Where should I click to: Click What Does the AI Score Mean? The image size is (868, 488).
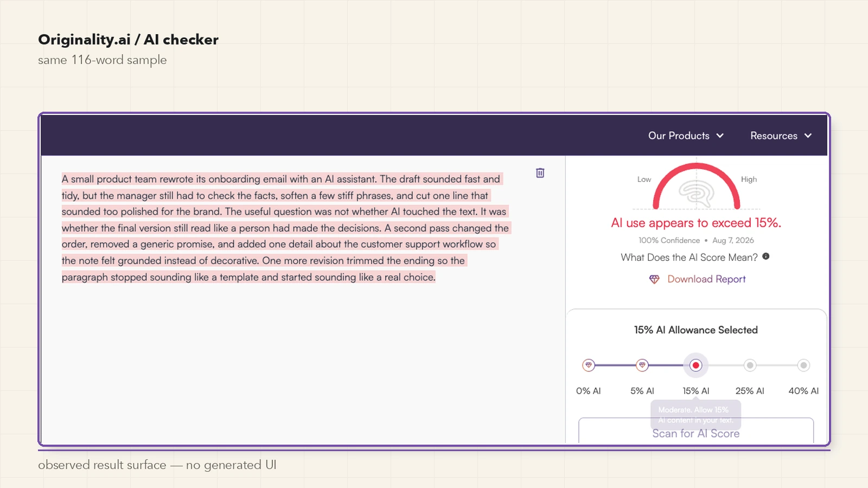(x=689, y=258)
